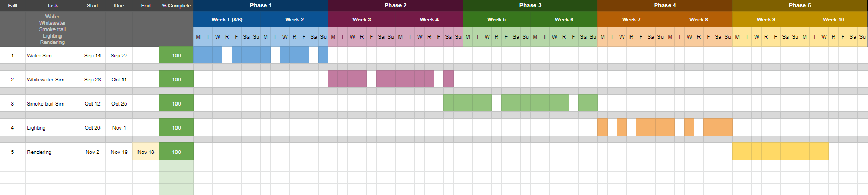Click the Sep 14 start date cell
868x195 pixels.
[92, 55]
